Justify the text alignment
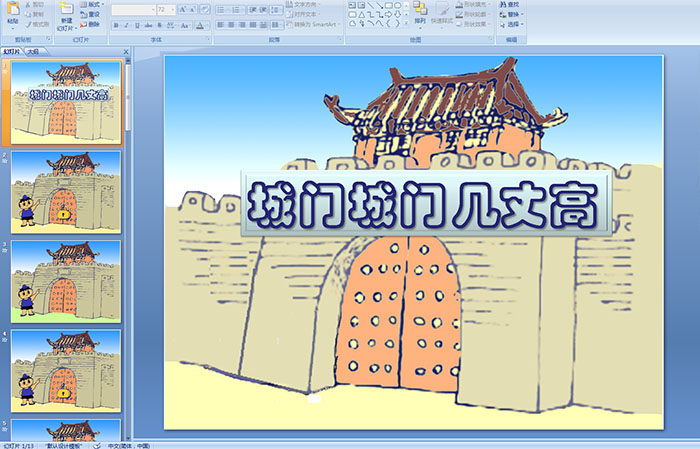700x449 pixels. [x=253, y=25]
